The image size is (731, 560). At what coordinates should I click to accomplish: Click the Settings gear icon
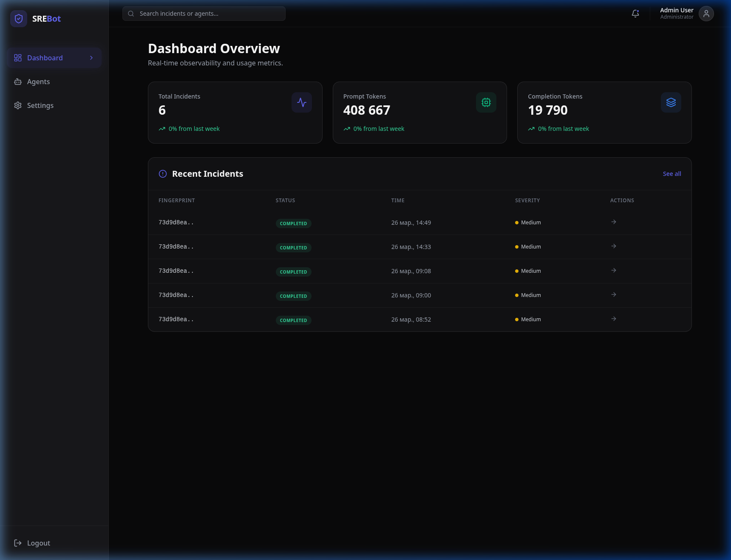[x=18, y=105]
